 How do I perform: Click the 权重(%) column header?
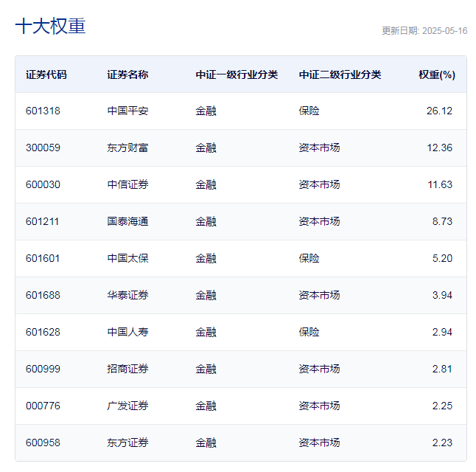click(437, 74)
